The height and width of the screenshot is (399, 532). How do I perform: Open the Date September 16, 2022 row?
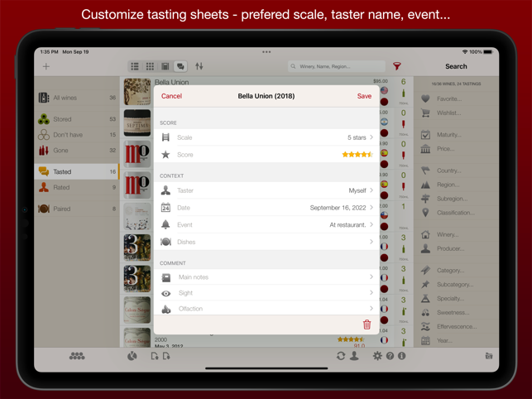pos(266,208)
